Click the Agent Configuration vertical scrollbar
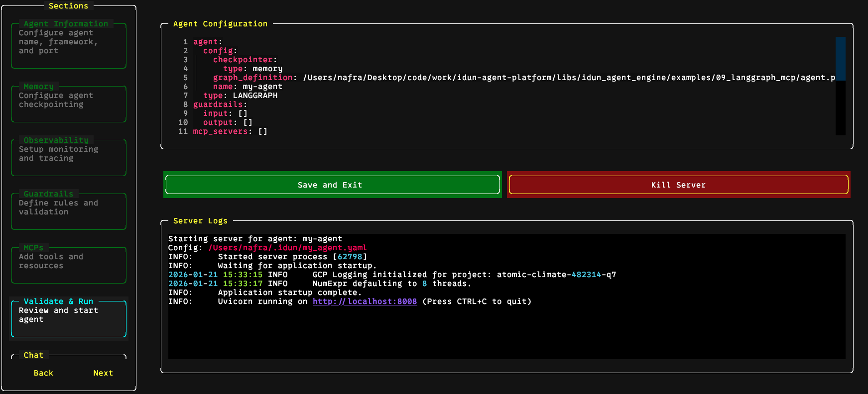 [841, 86]
